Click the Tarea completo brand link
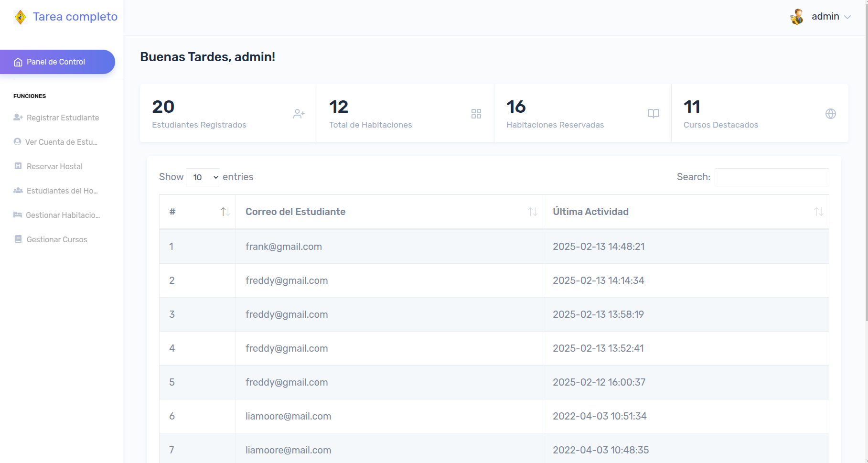This screenshot has width=868, height=463. (x=75, y=17)
